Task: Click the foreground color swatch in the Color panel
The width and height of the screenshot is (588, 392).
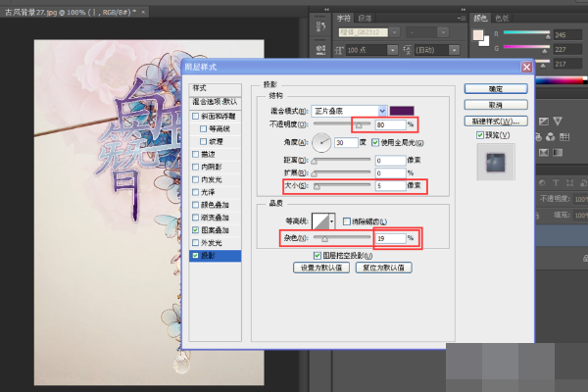Action: (x=478, y=35)
